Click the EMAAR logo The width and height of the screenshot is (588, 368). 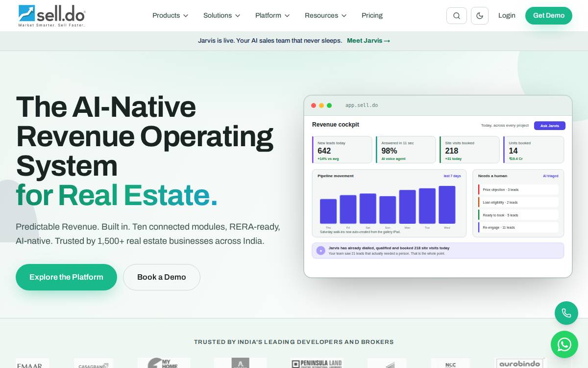pyautogui.click(x=32, y=364)
